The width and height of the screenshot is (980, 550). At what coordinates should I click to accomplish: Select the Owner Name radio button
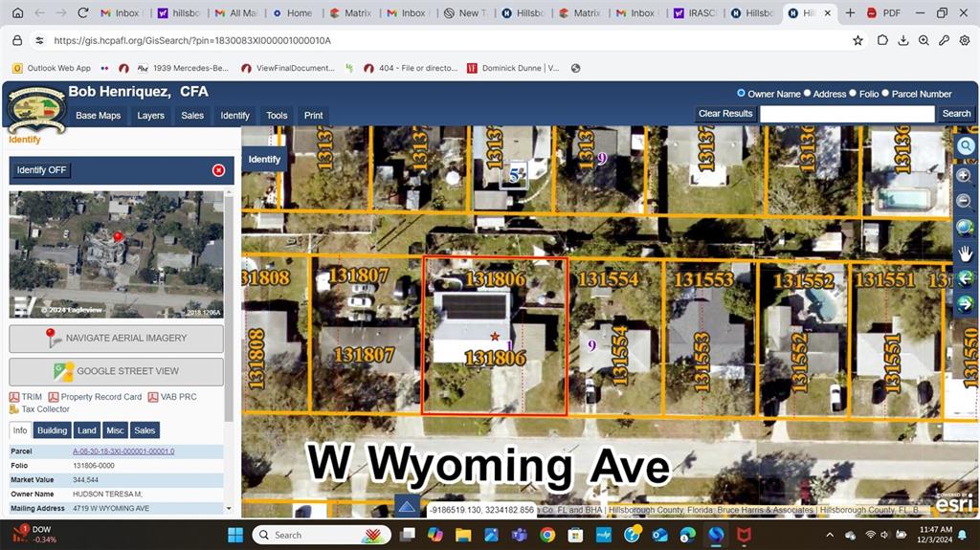741,94
